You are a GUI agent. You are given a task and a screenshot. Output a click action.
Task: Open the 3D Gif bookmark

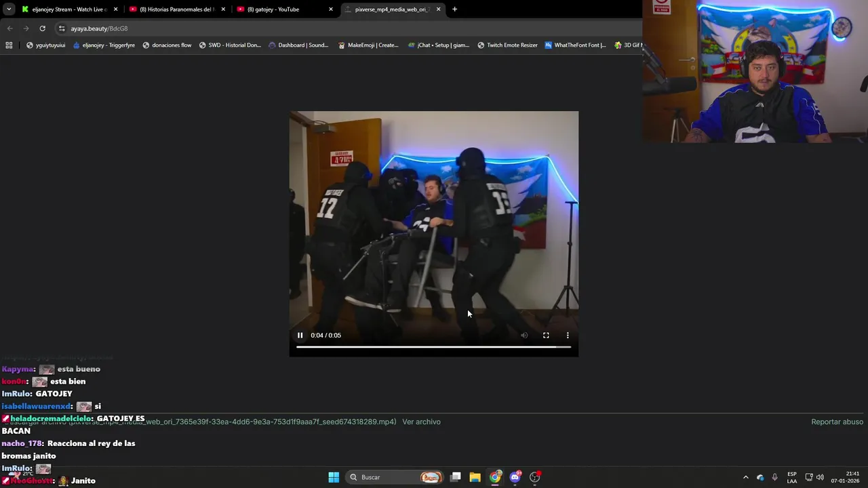(x=627, y=45)
